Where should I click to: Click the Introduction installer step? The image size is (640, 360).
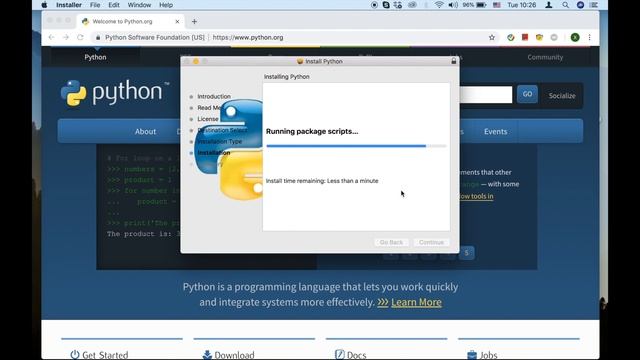click(x=214, y=96)
